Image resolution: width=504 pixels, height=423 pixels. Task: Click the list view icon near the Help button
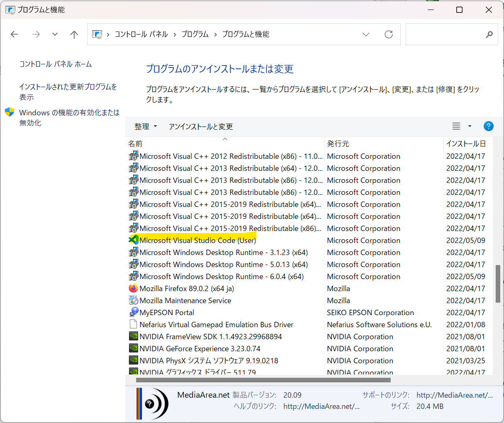tap(456, 126)
